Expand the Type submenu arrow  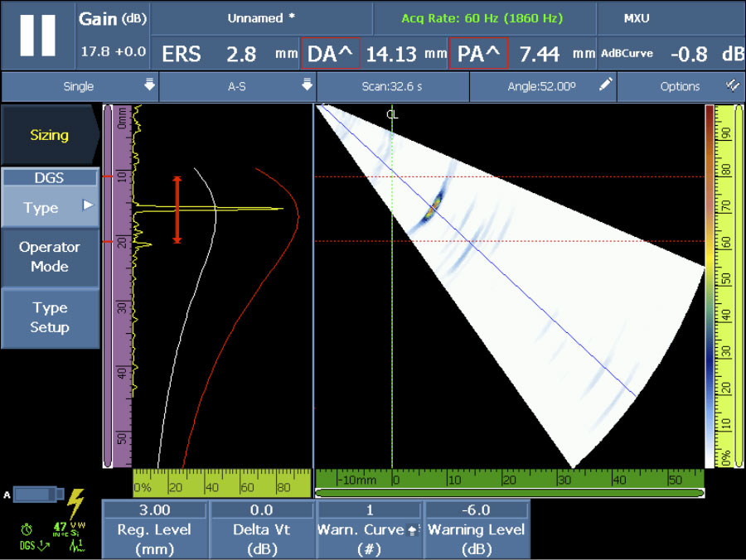pyautogui.click(x=87, y=205)
